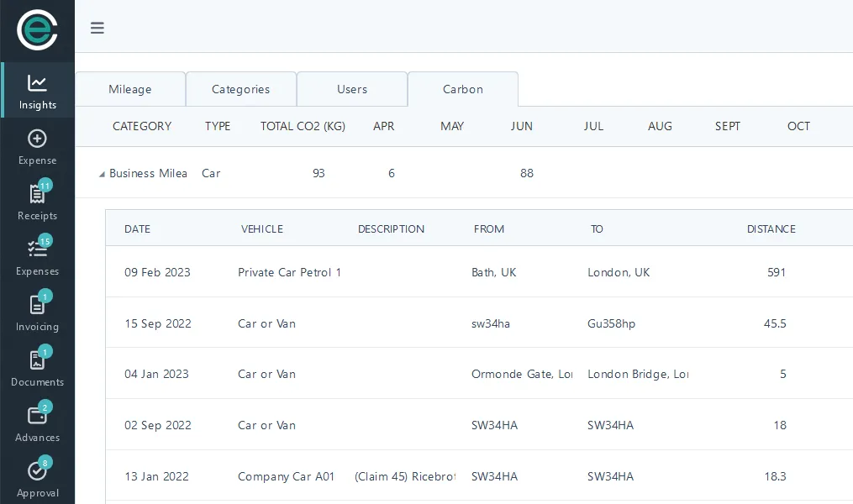
Task: Click the 18.3 distance value
Action: (775, 476)
